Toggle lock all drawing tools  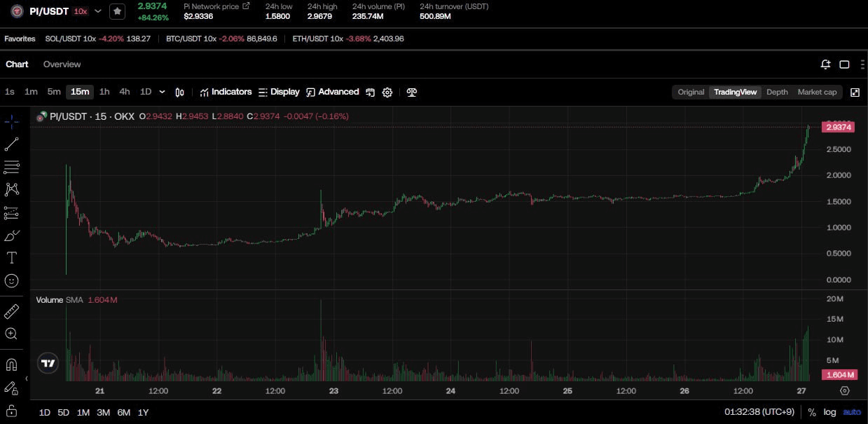coord(11,410)
